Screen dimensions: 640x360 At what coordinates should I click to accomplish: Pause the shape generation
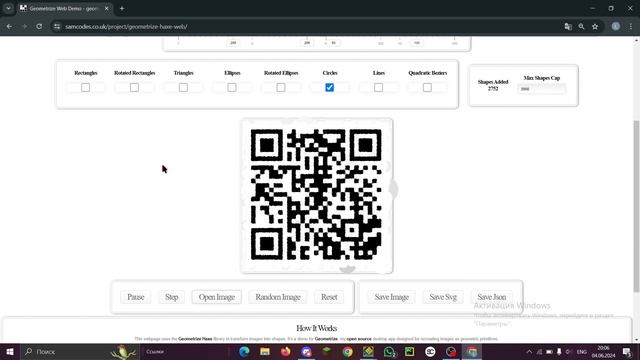click(136, 297)
